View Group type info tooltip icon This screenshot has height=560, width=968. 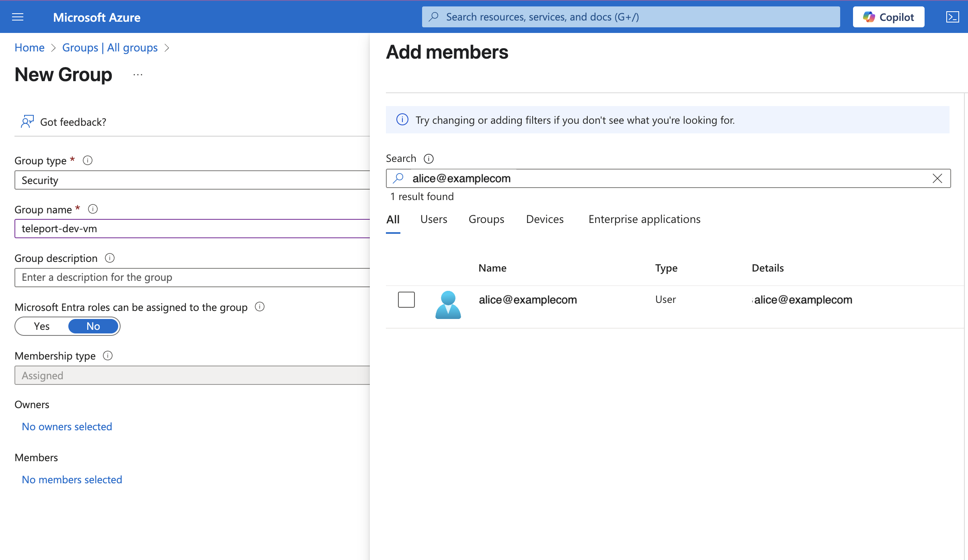pos(88,160)
